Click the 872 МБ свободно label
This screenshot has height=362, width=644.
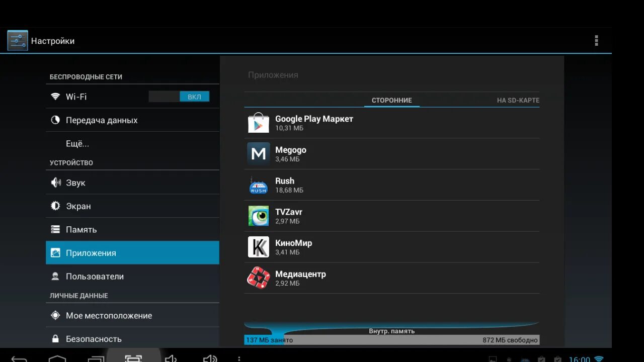coord(510,340)
